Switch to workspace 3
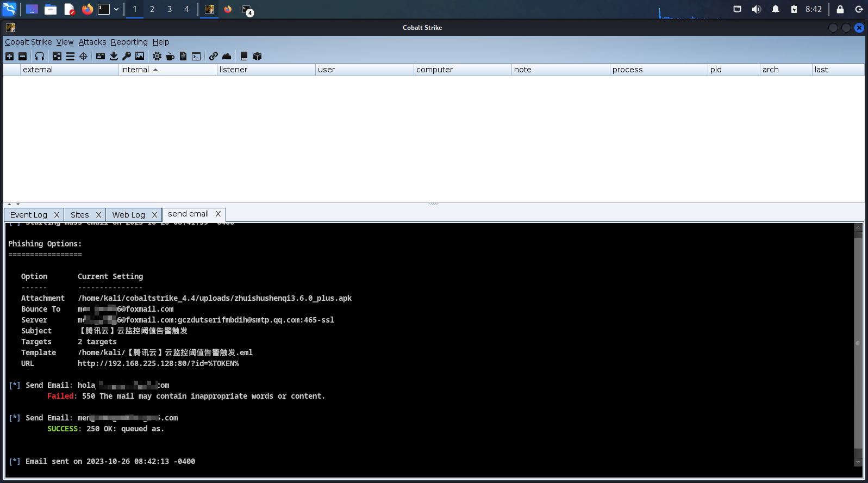 (x=170, y=9)
